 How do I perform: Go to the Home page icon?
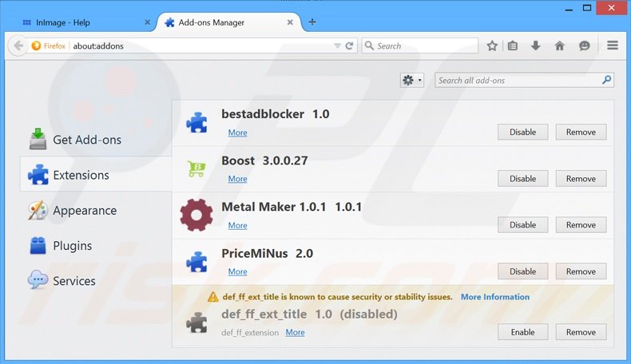click(559, 45)
